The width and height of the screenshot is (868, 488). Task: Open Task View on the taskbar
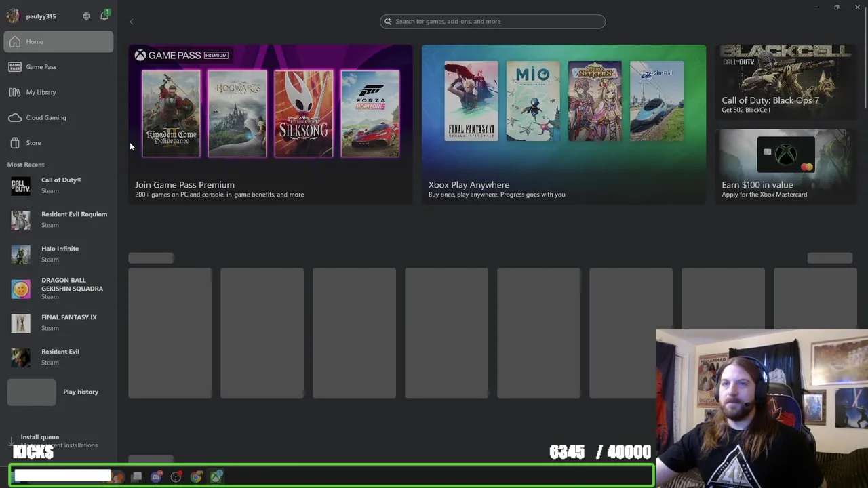pos(136,477)
